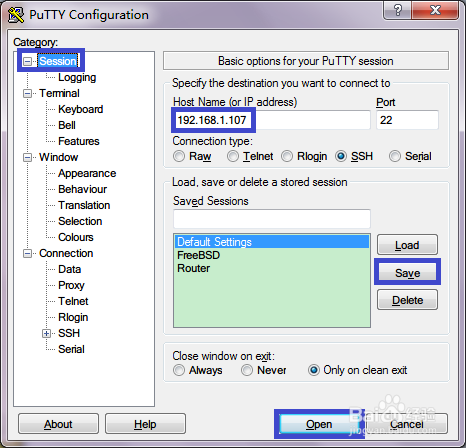This screenshot has height=448, width=466.
Task: Open the Translation settings category
Action: [x=84, y=205]
